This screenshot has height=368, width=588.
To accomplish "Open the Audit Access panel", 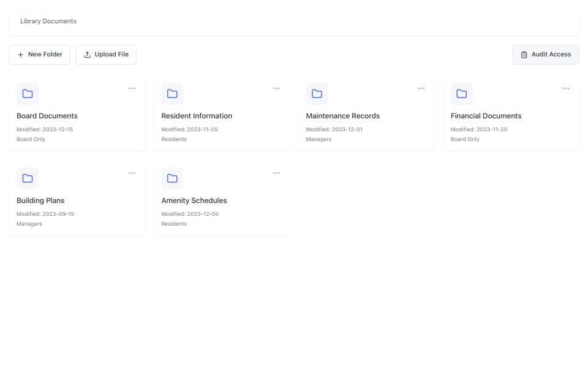I will click(545, 55).
